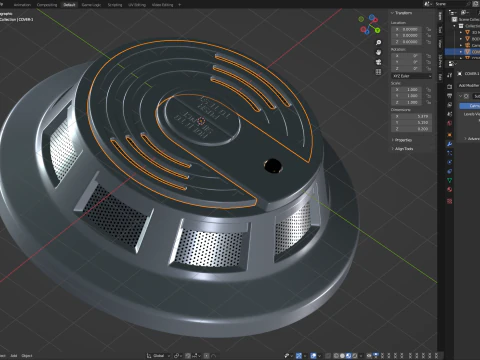Collapse the Collection in outliner

click(x=454, y=26)
